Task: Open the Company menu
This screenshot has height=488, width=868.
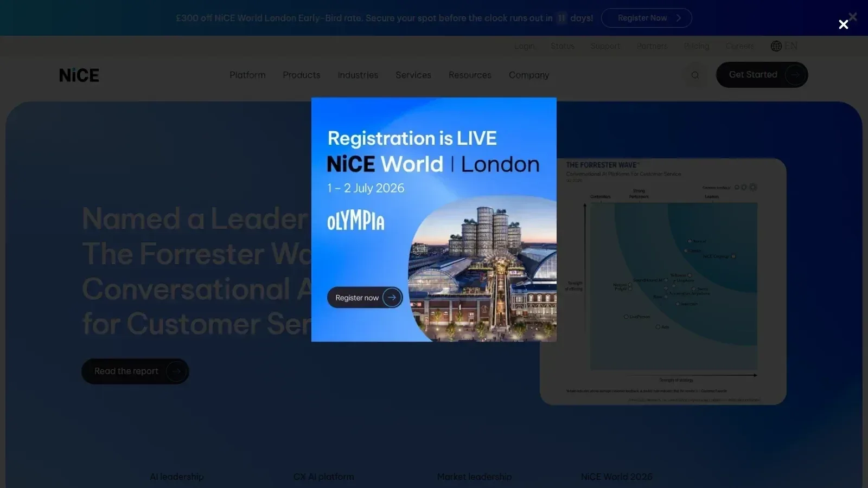Action: (x=529, y=75)
